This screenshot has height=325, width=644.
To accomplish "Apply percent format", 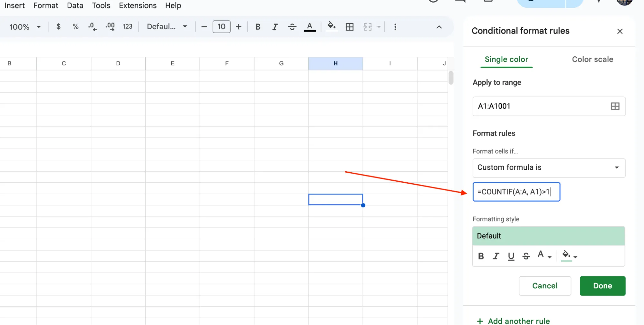I will [x=75, y=27].
